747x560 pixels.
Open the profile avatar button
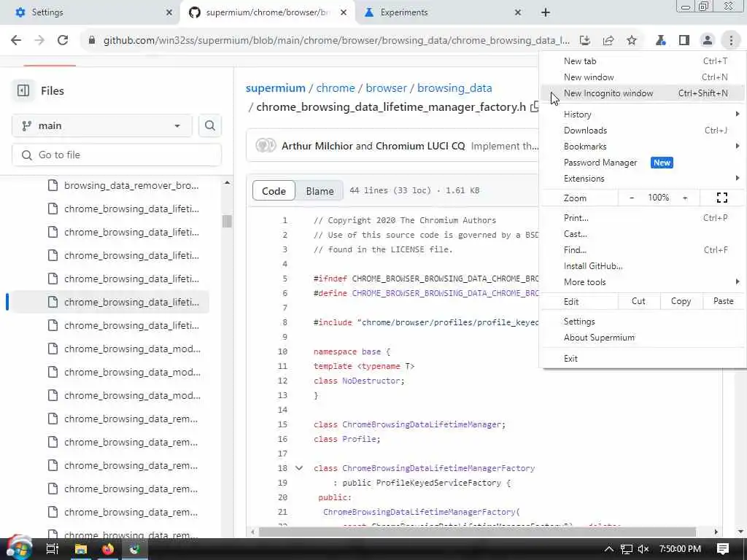pos(708,41)
